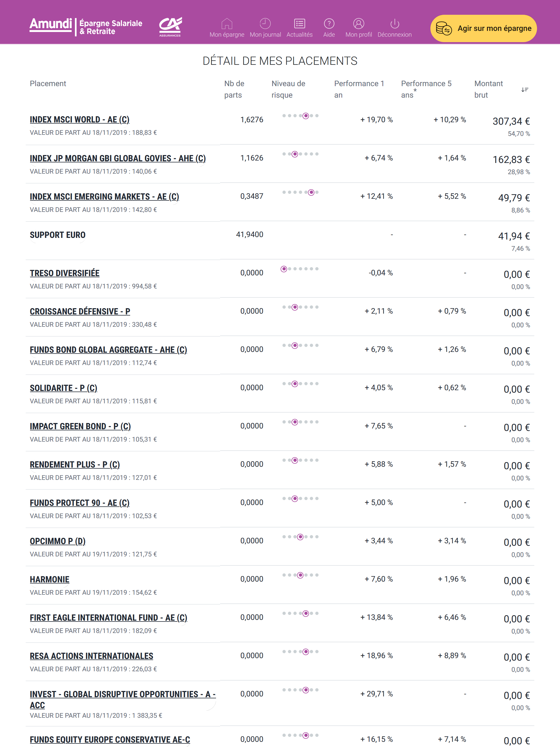Image resolution: width=560 pixels, height=747 pixels.
Task: Open the INDEX MSCI WORLD - AE (C) fund
Action: coord(79,119)
